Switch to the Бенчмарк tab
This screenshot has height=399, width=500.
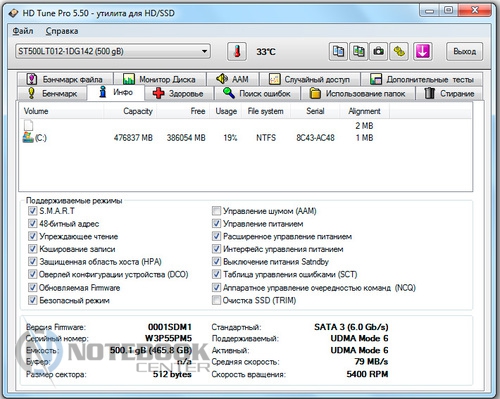pyautogui.click(x=52, y=94)
